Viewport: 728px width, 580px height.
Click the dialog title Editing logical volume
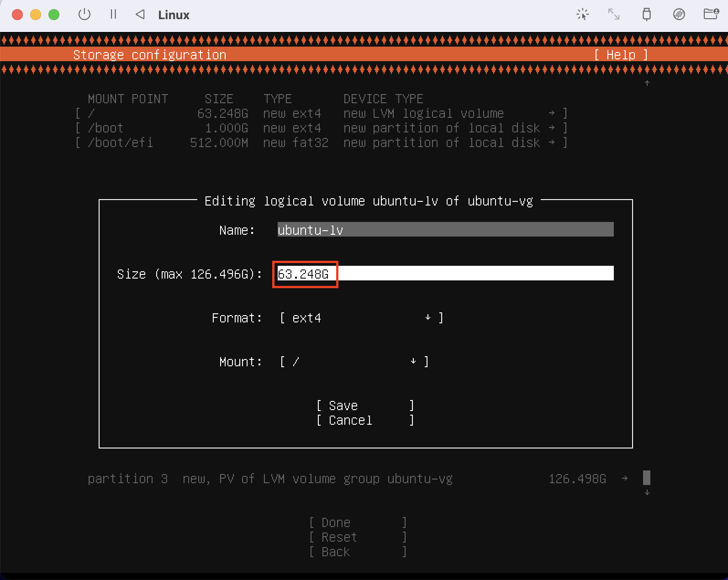369,201
